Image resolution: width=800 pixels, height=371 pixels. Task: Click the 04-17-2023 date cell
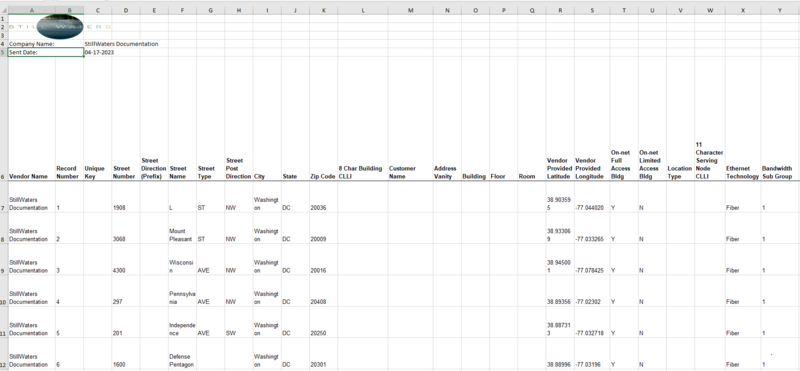coord(97,52)
